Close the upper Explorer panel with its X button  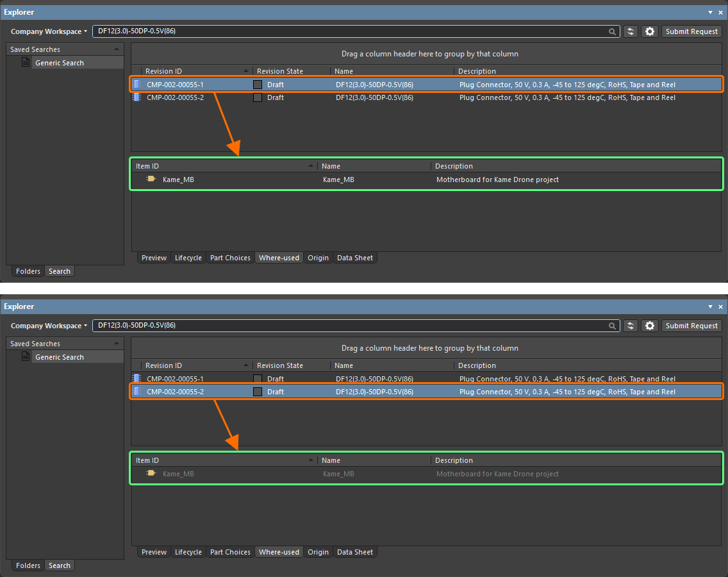pos(720,12)
